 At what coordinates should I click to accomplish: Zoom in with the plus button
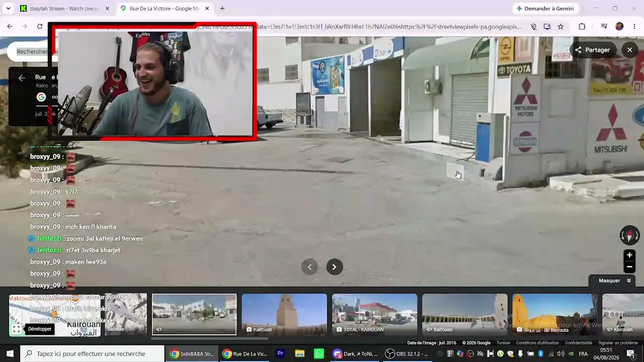point(629,255)
